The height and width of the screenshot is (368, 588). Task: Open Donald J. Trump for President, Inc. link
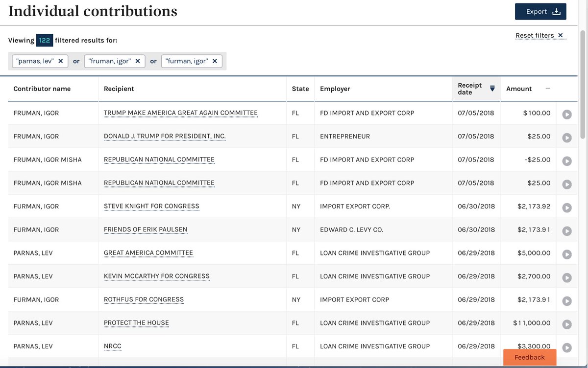pos(165,136)
